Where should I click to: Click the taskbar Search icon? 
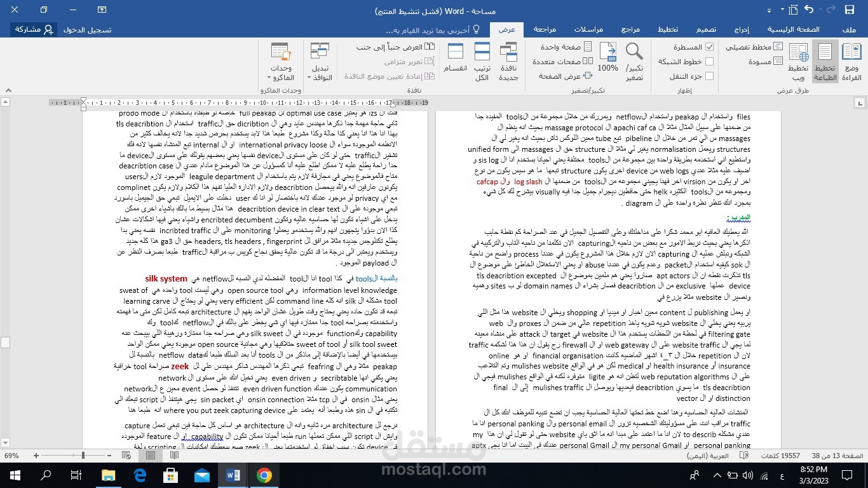tap(46, 475)
